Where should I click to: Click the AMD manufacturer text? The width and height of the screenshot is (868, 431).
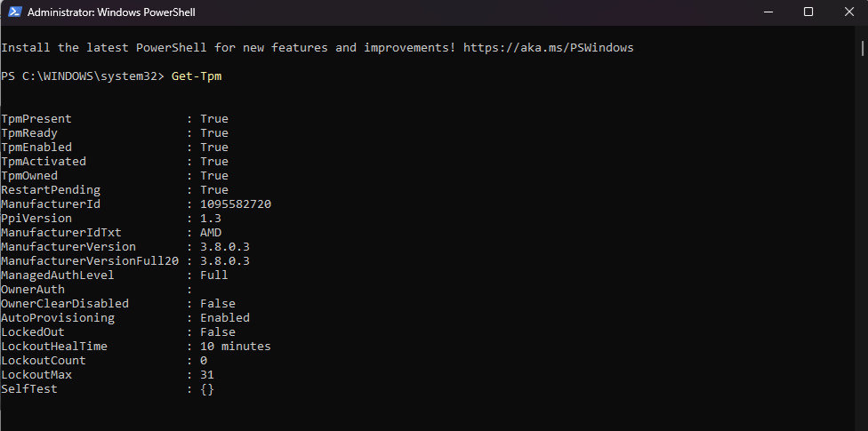pos(211,232)
